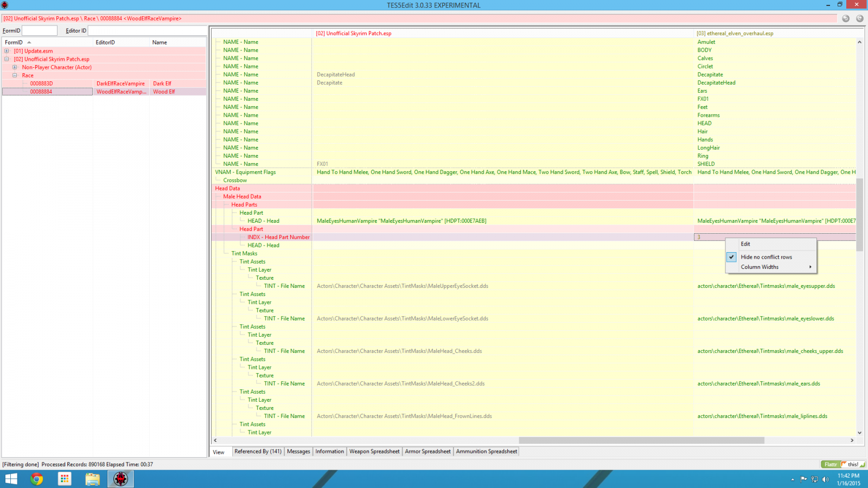Open the Ammunition Spreadsheet tab

point(487,451)
